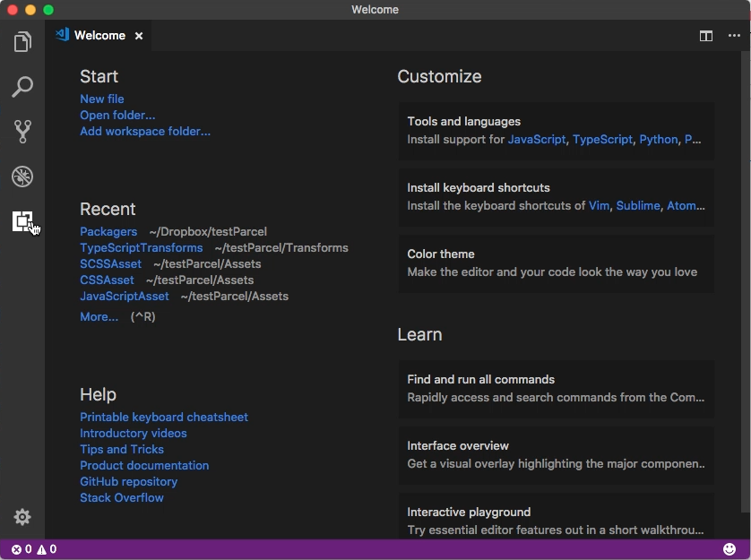Open recent folder TypeScriptTransforms
This screenshot has height=560, width=751.
click(142, 248)
